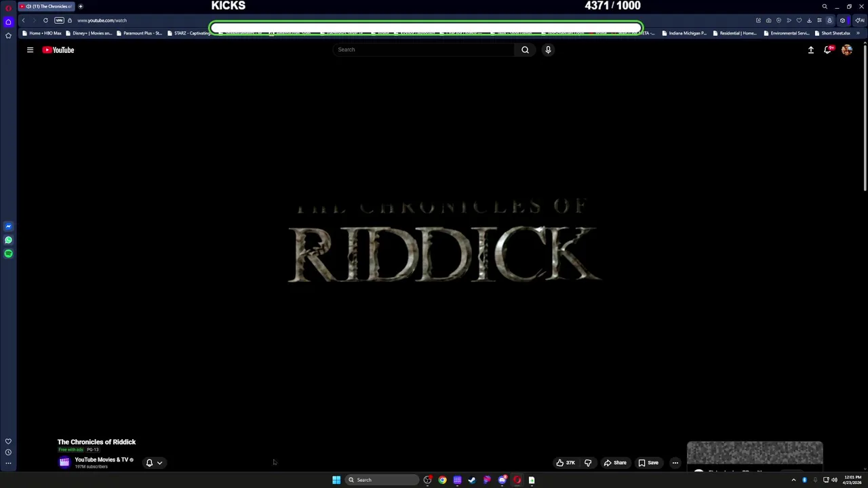The width and height of the screenshot is (868, 488).
Task: Open Opera Easy Setup lines icon
Action: [x=819, y=20]
